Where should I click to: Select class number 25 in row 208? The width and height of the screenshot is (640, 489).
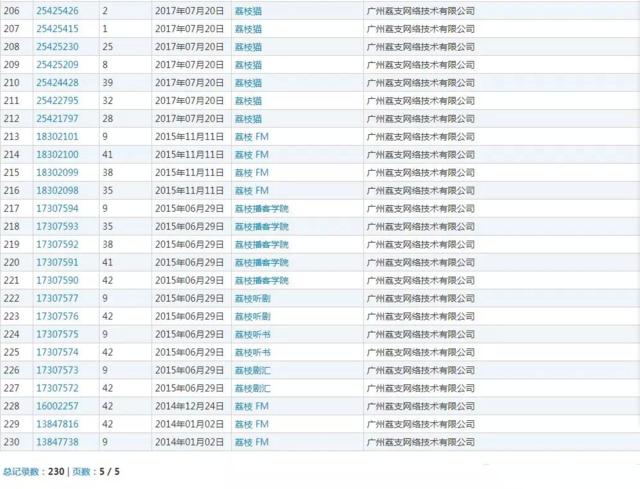108,47
